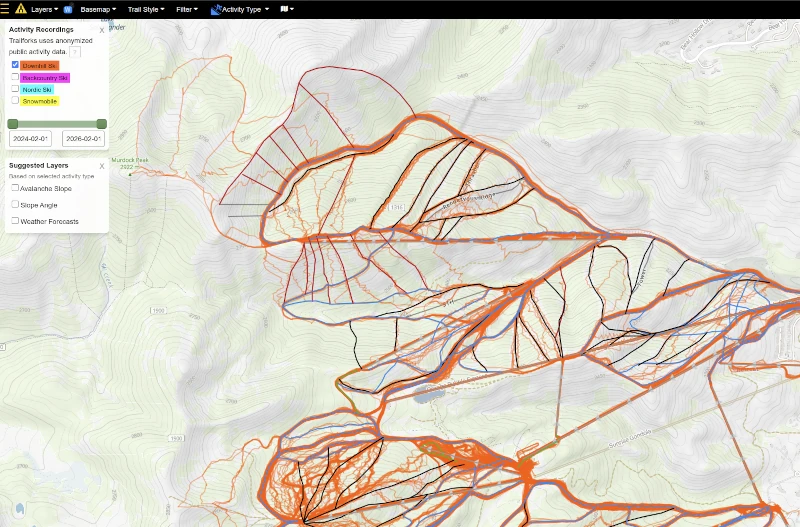Enable the Snowmobile checkbox
Screen dimensions: 800x527
click(x=15, y=101)
